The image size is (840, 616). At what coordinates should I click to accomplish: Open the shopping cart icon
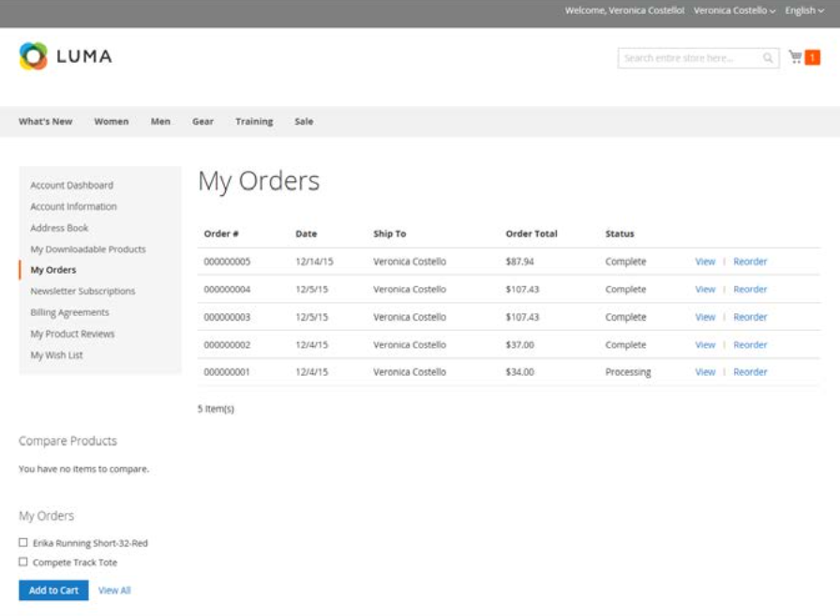click(796, 57)
